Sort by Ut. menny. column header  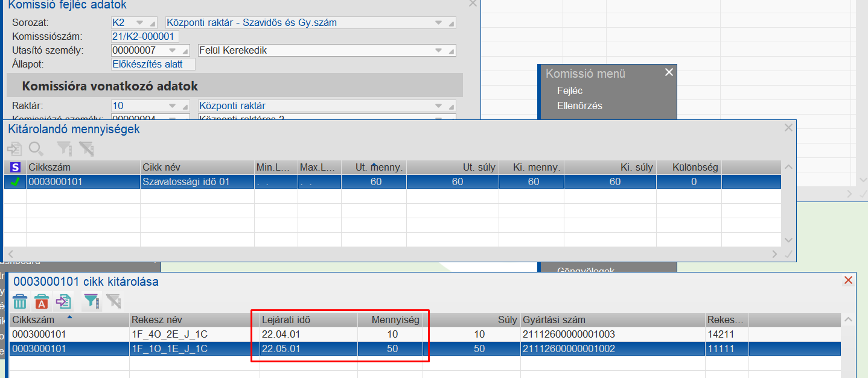pos(374,167)
